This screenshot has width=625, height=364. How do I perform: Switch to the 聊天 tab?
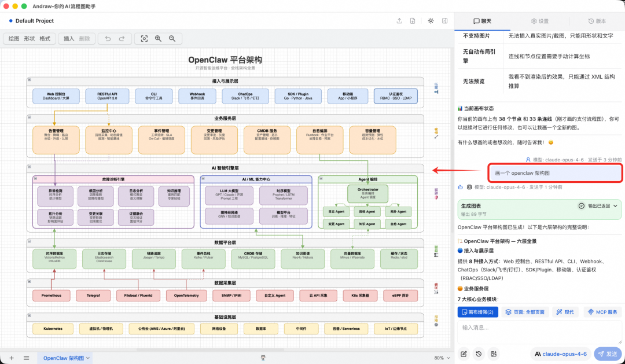coord(482,21)
